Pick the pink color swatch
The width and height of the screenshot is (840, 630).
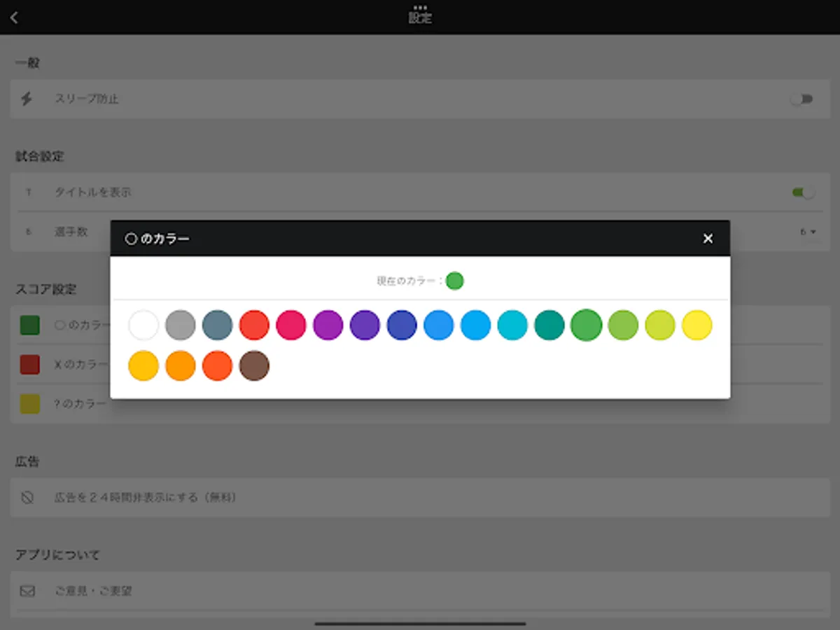pyautogui.click(x=291, y=325)
